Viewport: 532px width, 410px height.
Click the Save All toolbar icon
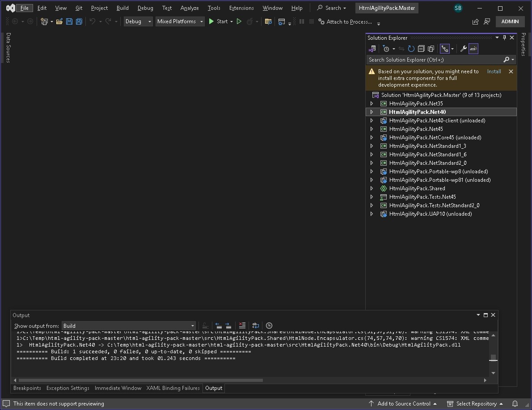[x=79, y=21]
